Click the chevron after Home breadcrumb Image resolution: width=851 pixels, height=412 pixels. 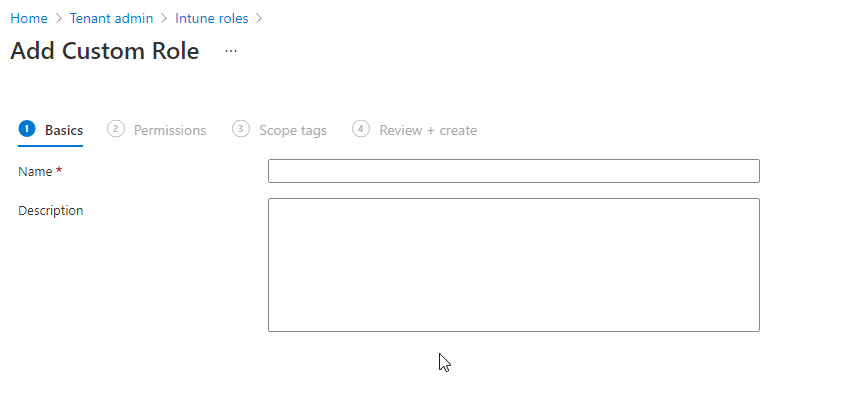pos(59,19)
